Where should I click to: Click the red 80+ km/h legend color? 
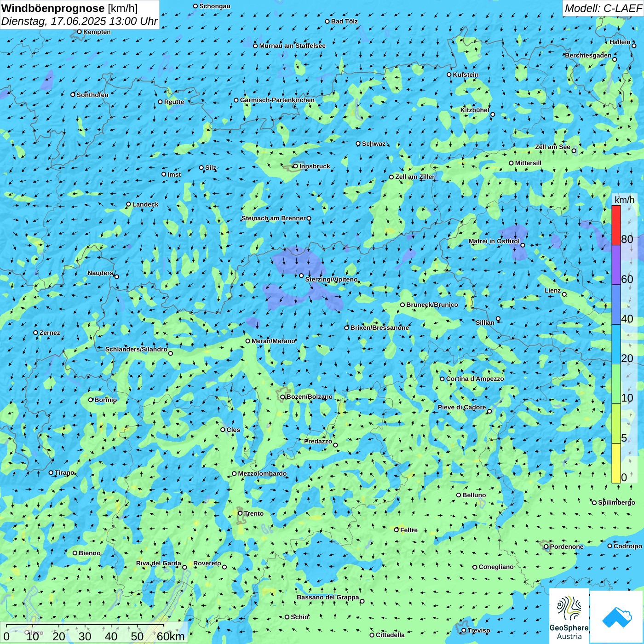[x=616, y=225]
